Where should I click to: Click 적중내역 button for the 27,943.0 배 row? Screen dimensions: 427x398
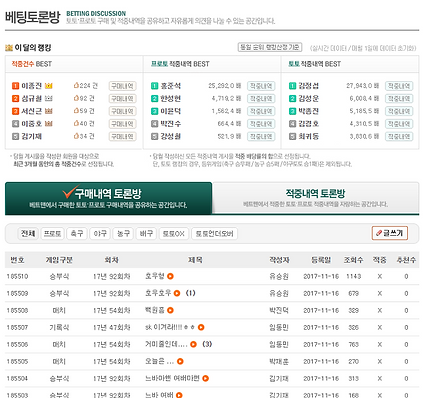pos(399,86)
